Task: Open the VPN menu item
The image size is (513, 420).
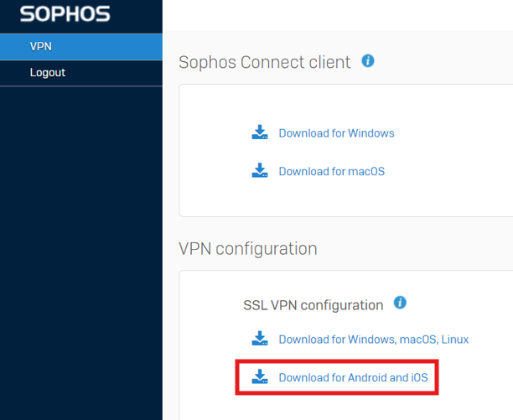Action: [81, 47]
